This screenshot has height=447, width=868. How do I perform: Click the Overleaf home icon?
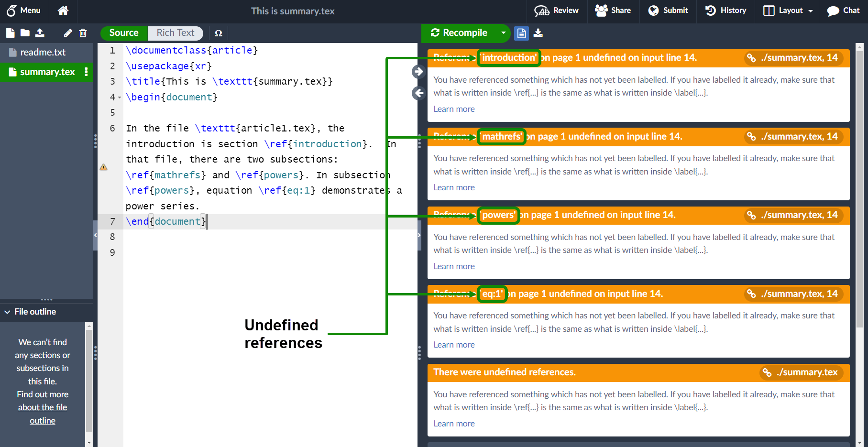pos(63,11)
